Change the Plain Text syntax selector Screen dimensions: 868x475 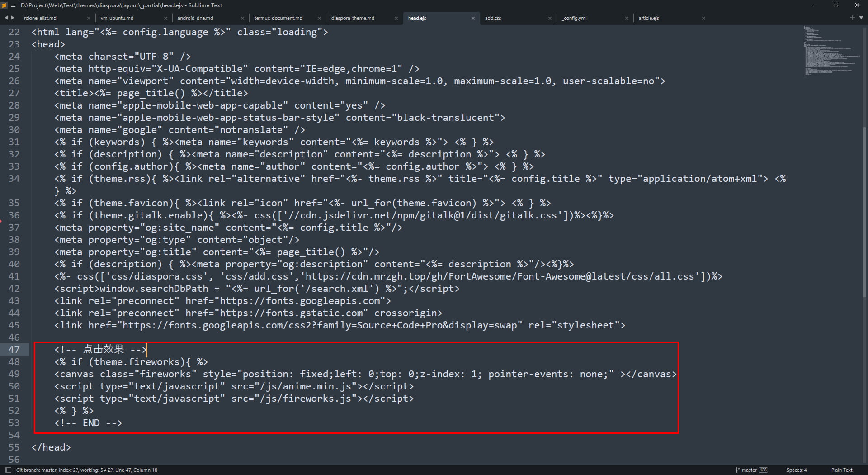click(841, 470)
